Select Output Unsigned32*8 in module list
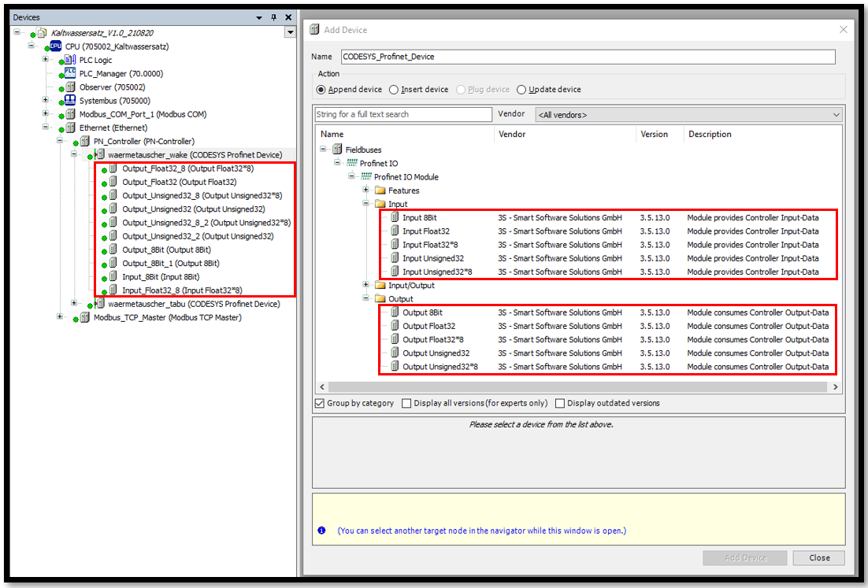 440,367
